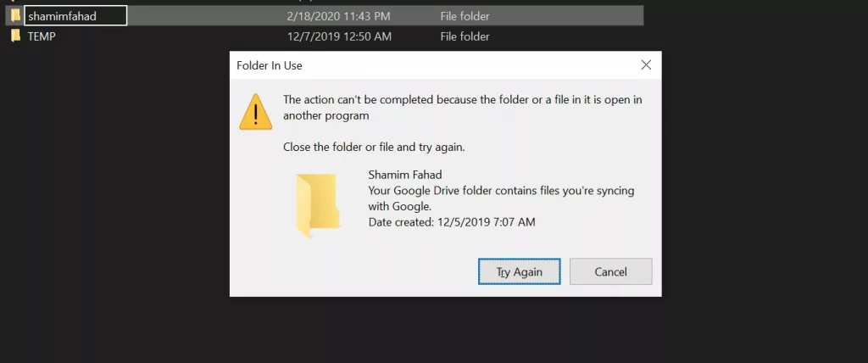The image size is (868, 363).
Task: Click the Date created line in dialog
Action: tap(452, 222)
